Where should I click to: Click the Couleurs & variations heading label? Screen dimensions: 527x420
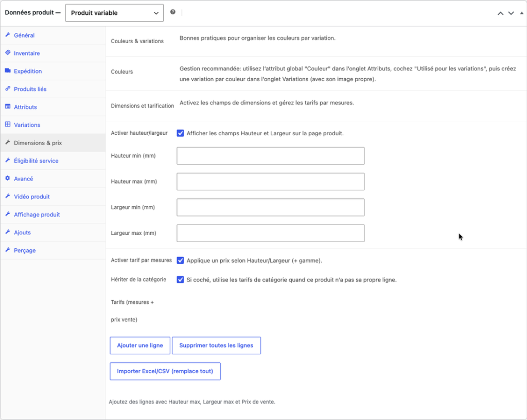pos(137,41)
